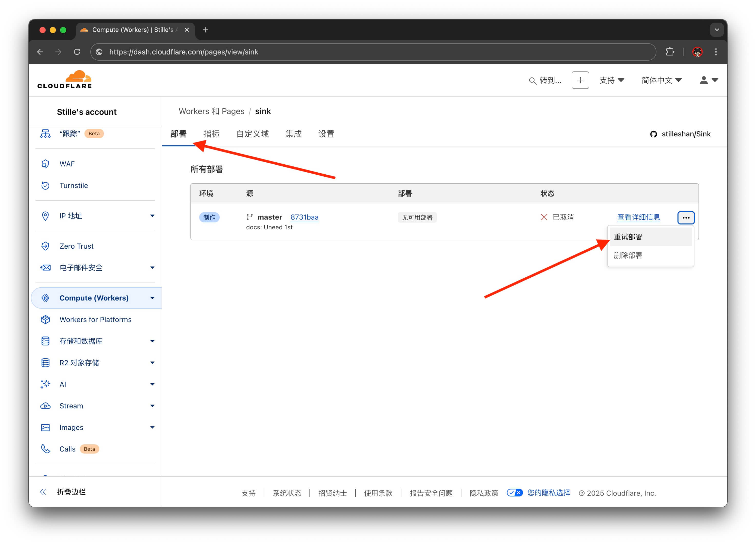The width and height of the screenshot is (756, 545).
Task: Switch to the 集成 tab
Action: [x=293, y=134]
